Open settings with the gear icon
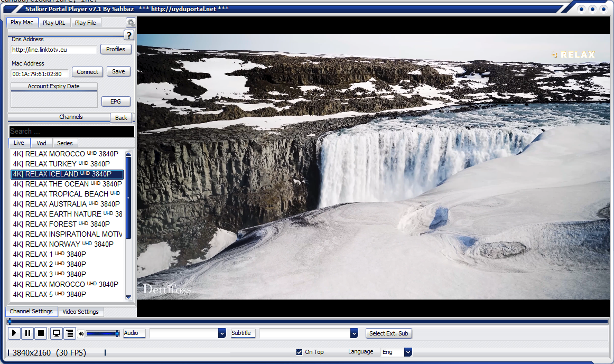Viewport: 614px width, 364px height. [x=131, y=23]
